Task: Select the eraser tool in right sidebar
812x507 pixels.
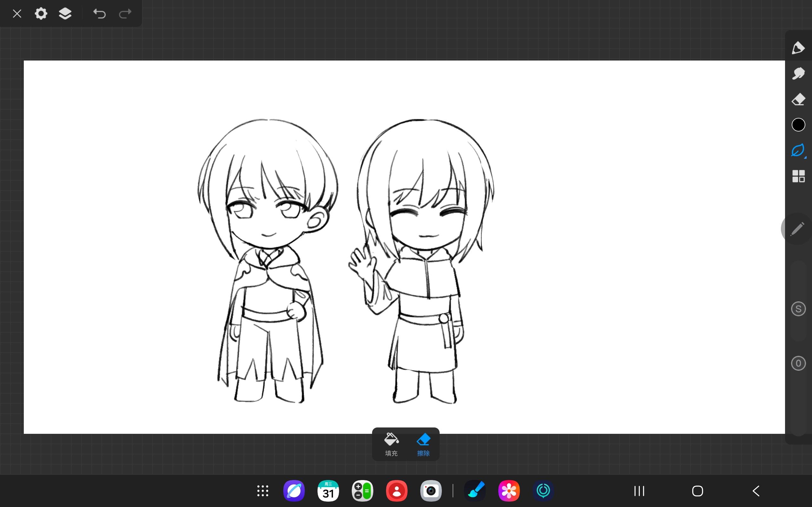Action: tap(798, 99)
